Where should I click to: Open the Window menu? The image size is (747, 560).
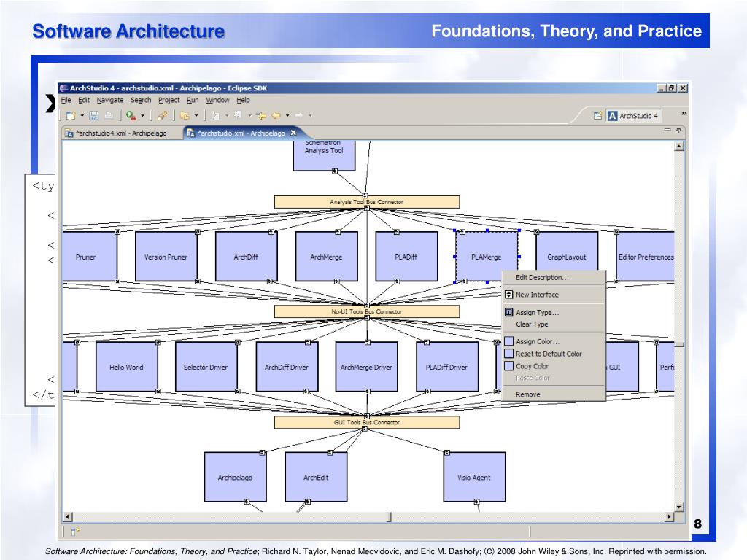click(x=217, y=100)
